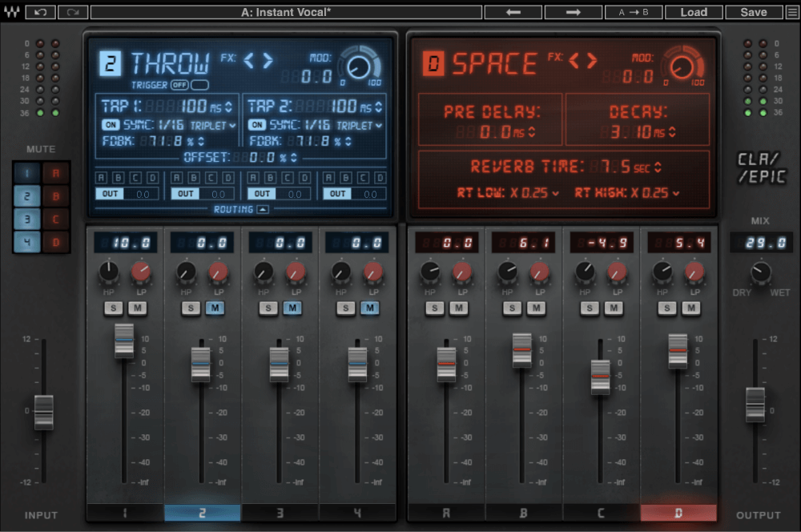The image size is (801, 532).
Task: Click the INPUT level fader
Action: pos(44,412)
